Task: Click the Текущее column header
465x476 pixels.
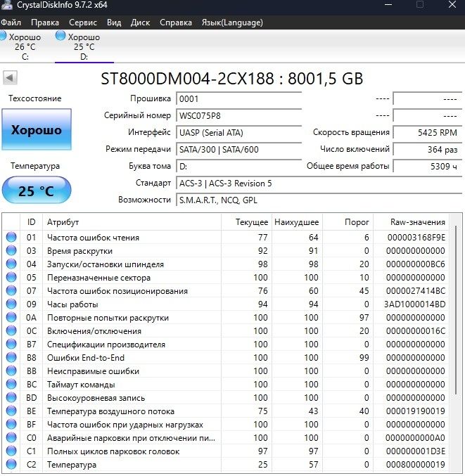Action: (x=246, y=222)
